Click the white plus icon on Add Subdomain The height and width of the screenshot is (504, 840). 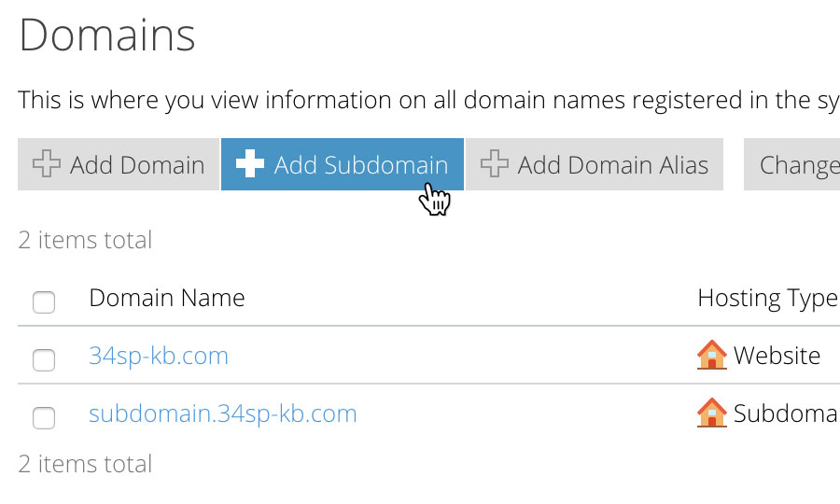click(x=250, y=164)
